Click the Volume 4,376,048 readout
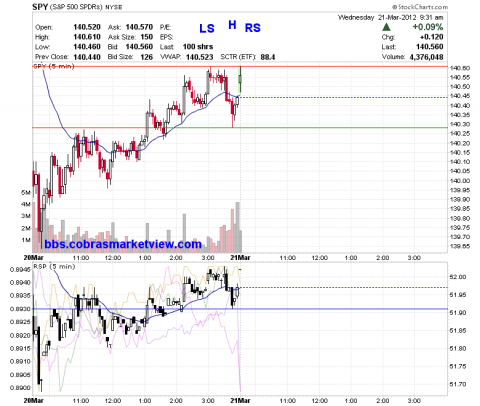The height and width of the screenshot is (406, 480). [413, 57]
